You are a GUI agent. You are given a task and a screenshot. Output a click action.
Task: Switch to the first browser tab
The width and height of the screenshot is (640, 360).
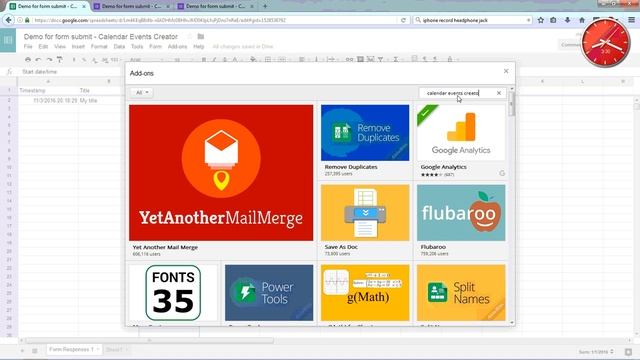tap(48, 6)
